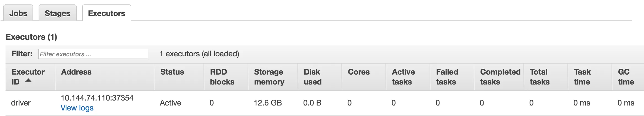The width and height of the screenshot is (644, 116).
Task: Sort table by Cores column
Action: pos(359,72)
